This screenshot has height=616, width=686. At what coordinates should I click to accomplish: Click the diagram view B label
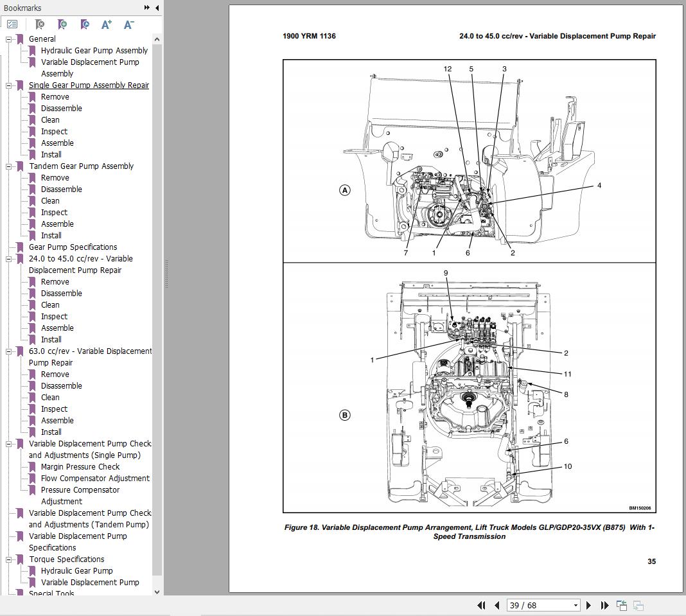[345, 415]
